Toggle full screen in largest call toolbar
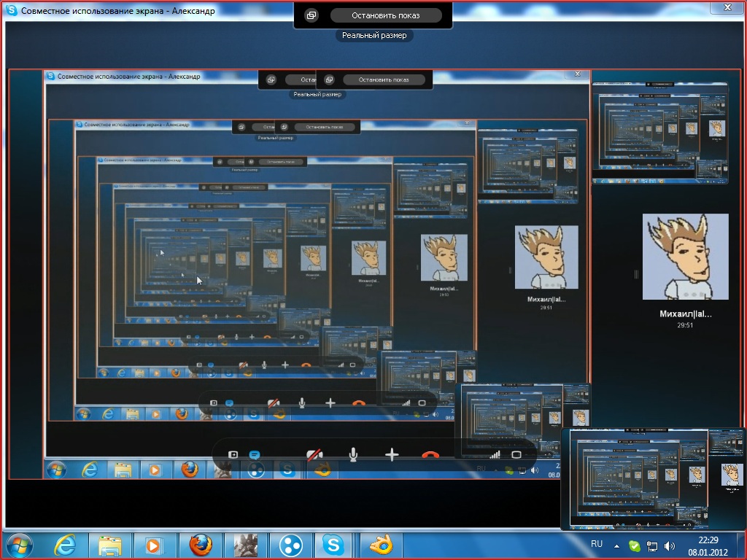This screenshot has width=747, height=560. 516,454
